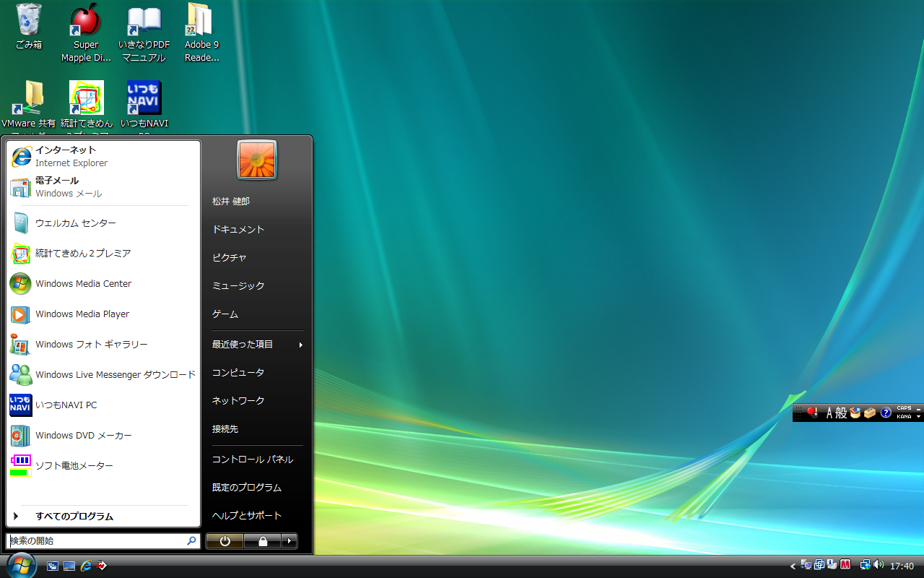Viewport: 924px width, 578px height.
Task: Click the power button in Start menu
Action: click(225, 541)
